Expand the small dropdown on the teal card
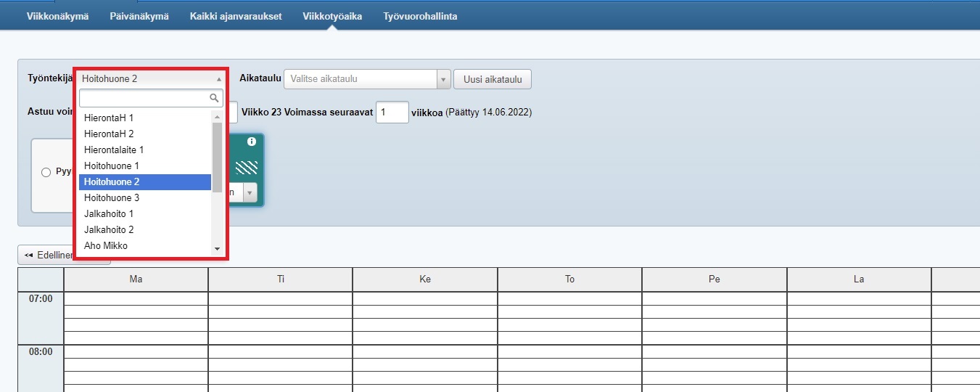The image size is (980, 392). [250, 192]
